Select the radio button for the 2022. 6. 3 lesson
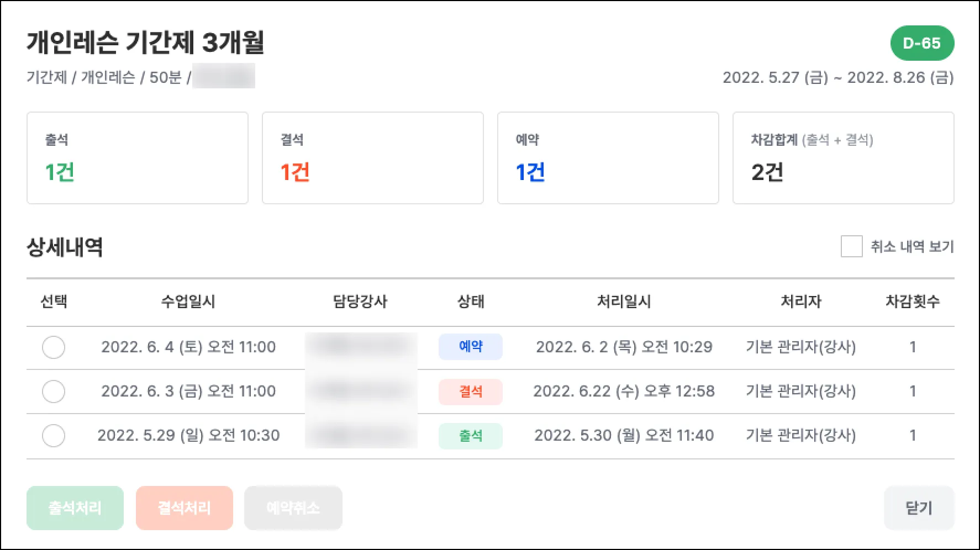The height and width of the screenshot is (550, 980). click(x=54, y=392)
